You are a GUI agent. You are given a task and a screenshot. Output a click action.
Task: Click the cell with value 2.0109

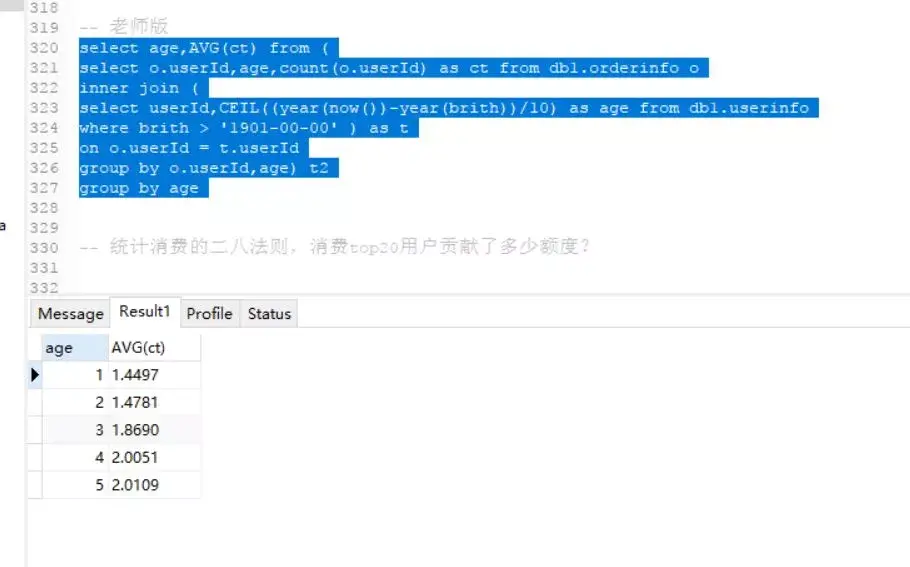(154, 485)
